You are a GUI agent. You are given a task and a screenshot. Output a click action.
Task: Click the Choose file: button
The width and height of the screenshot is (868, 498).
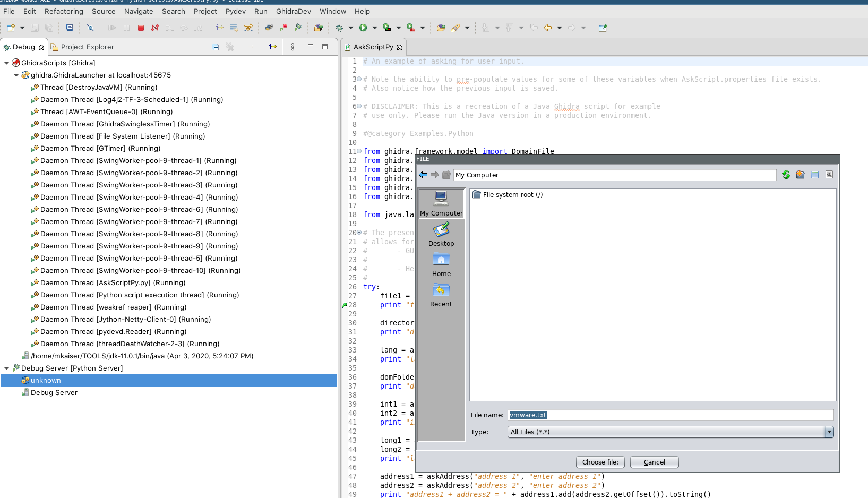pos(600,462)
